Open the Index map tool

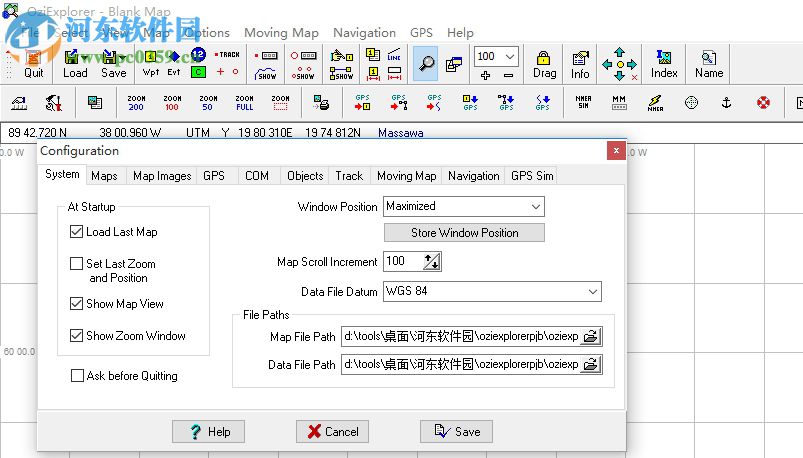click(664, 64)
